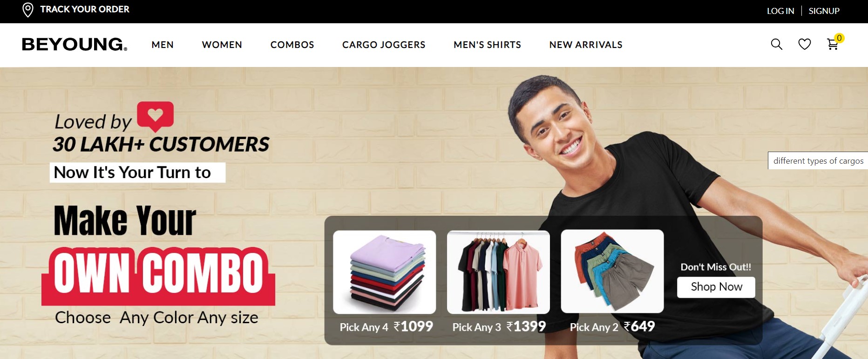Select hanging polo shirts Pick Any 3 thumbnail
The image size is (868, 359).
coord(498,272)
